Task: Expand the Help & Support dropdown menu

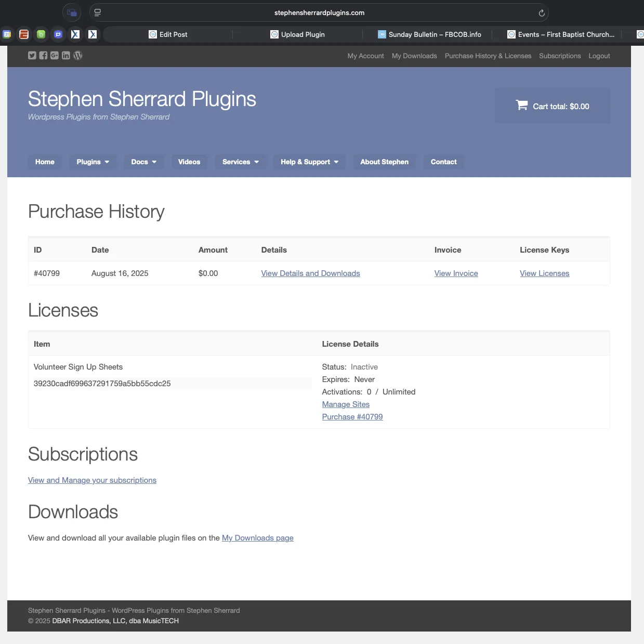Action: coord(310,162)
